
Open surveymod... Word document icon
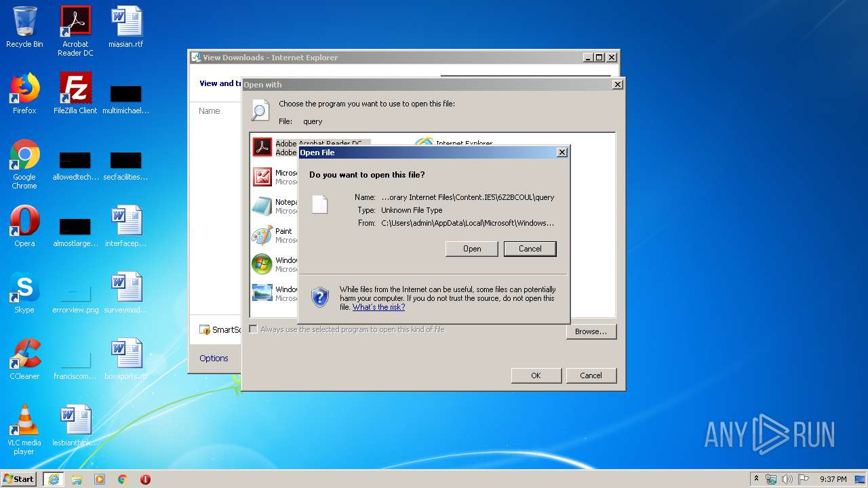click(x=126, y=293)
